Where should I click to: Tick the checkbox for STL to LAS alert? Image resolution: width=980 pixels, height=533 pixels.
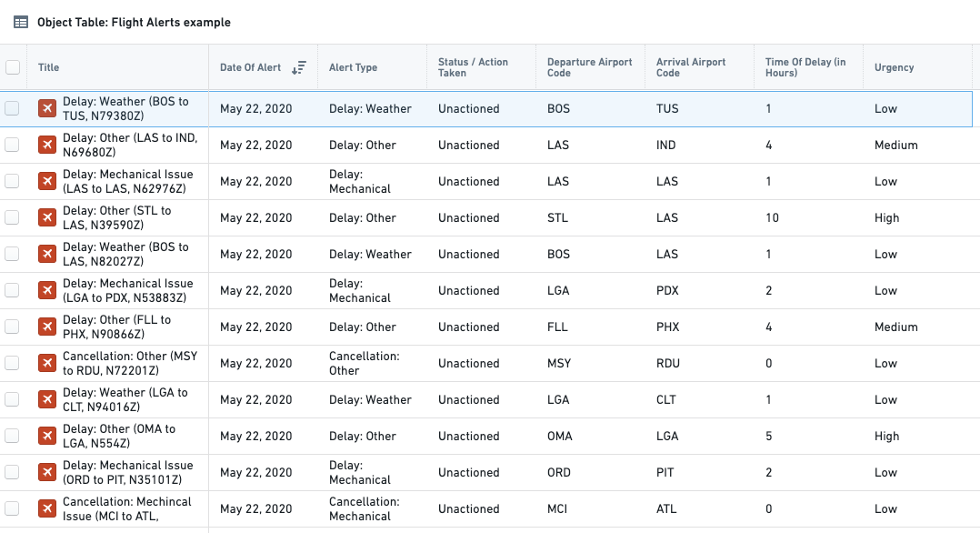12,217
